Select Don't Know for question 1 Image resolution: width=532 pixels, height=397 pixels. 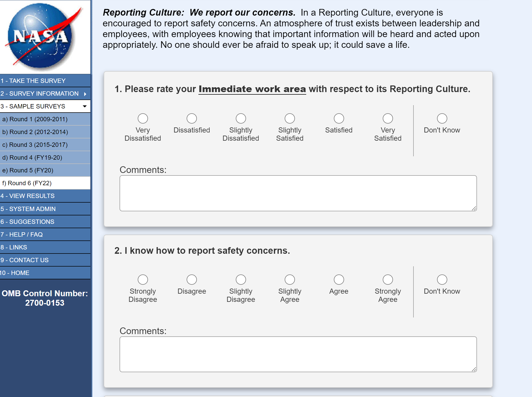(442, 118)
